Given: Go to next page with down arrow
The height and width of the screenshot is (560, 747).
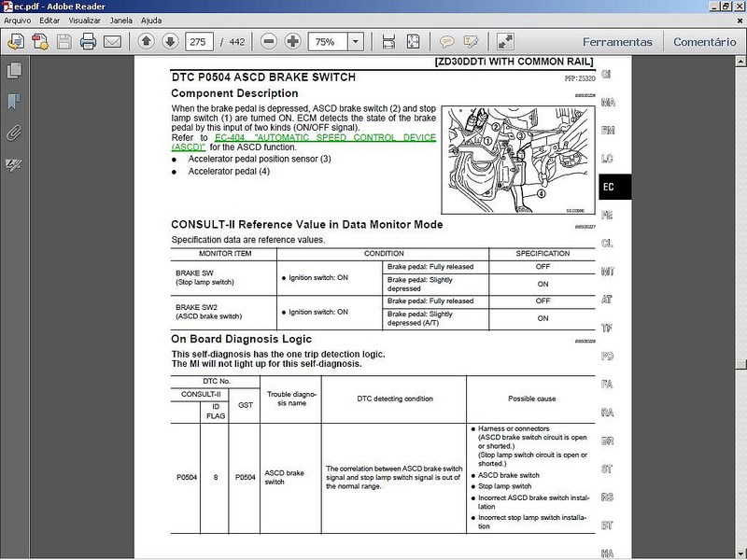Looking at the screenshot, I should (170, 41).
